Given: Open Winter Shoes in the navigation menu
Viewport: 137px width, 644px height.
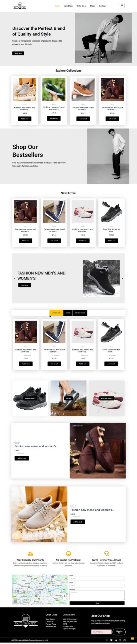Looking at the screenshot, I should tap(81, 6).
